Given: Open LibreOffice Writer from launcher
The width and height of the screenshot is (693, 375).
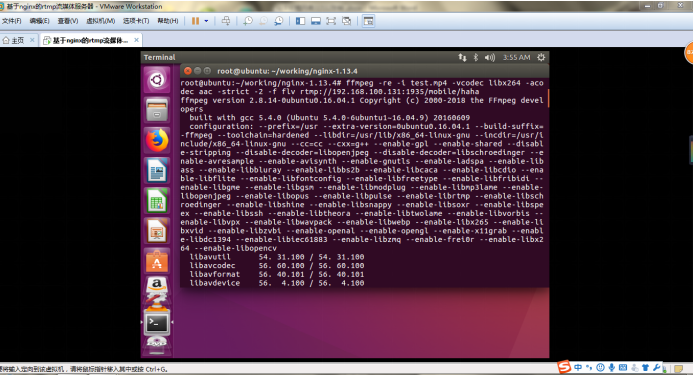Looking at the screenshot, I should coord(157,171).
